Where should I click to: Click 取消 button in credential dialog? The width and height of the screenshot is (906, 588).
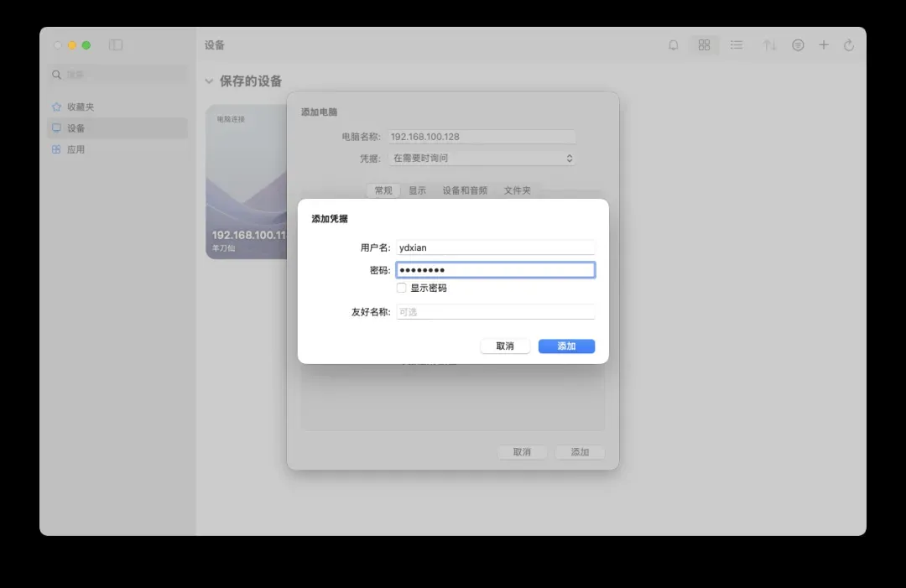coord(505,346)
